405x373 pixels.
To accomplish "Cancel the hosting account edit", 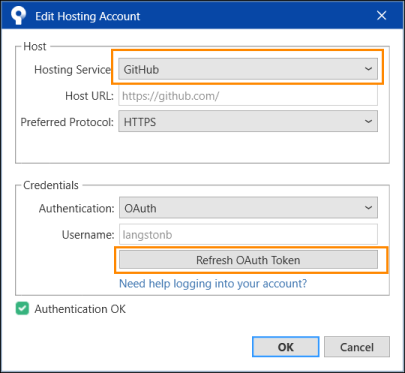I will [357, 347].
